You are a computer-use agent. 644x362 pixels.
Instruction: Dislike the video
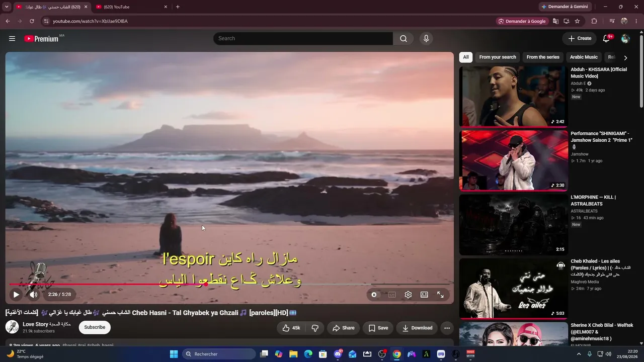click(x=315, y=328)
